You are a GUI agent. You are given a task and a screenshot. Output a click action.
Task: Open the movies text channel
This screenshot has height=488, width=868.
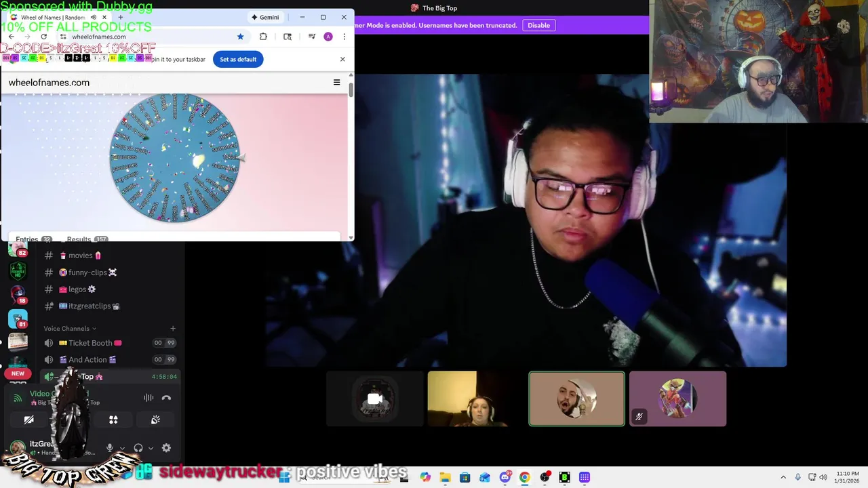tap(109, 256)
